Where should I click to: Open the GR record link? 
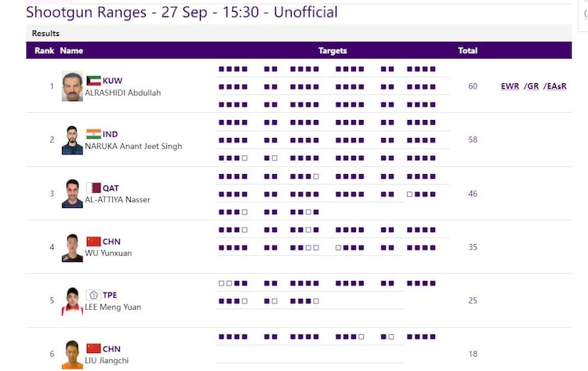tap(532, 86)
